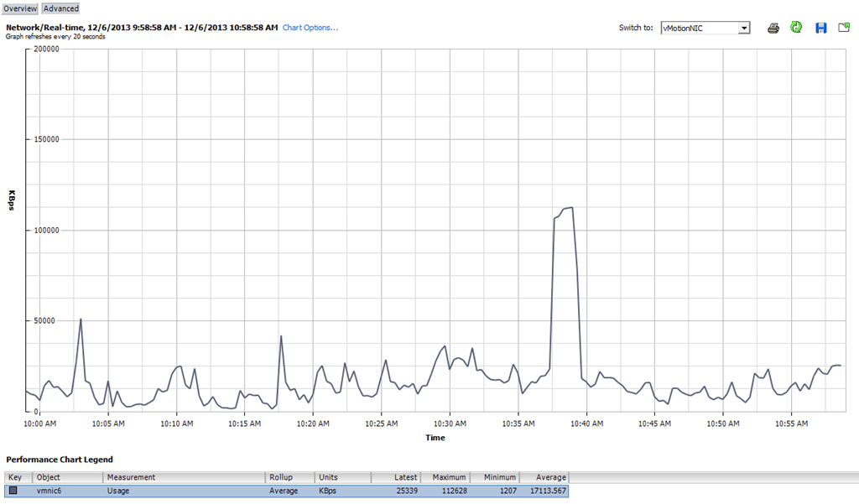Refresh the network chart
This screenshot has width=859, height=504.
[796, 28]
